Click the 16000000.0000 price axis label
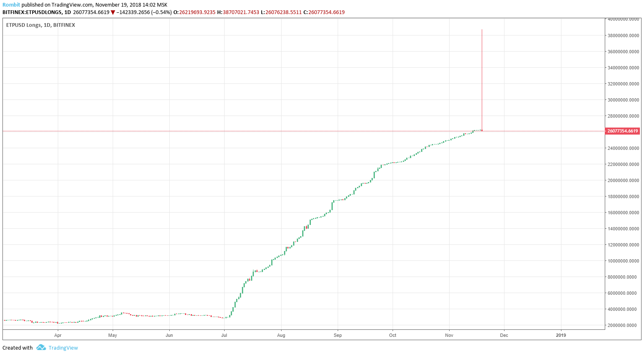 click(623, 213)
